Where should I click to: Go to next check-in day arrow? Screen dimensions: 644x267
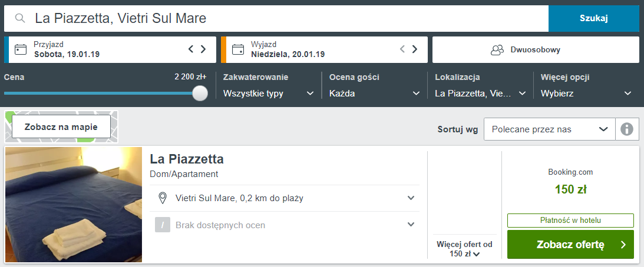pos(203,49)
